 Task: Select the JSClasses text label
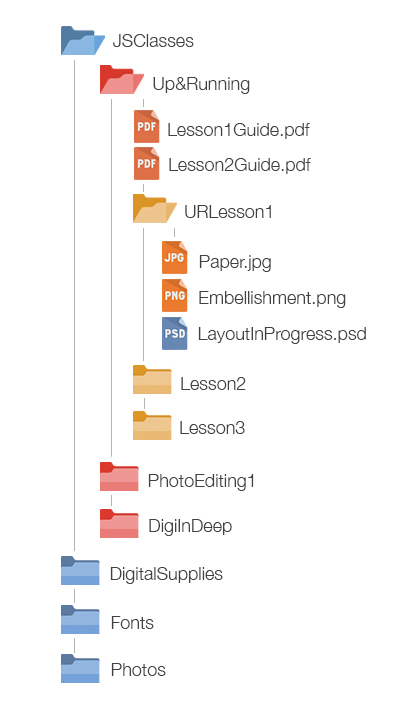click(x=153, y=41)
